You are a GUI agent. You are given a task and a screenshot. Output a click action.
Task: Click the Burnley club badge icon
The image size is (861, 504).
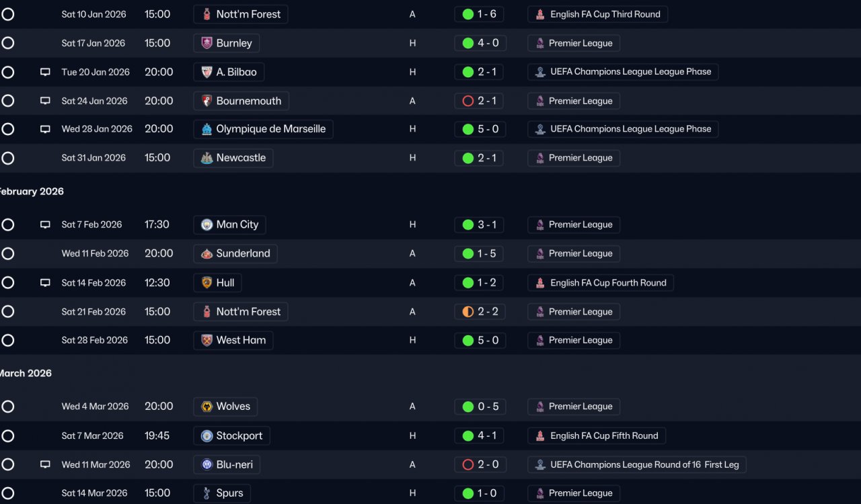[207, 43]
